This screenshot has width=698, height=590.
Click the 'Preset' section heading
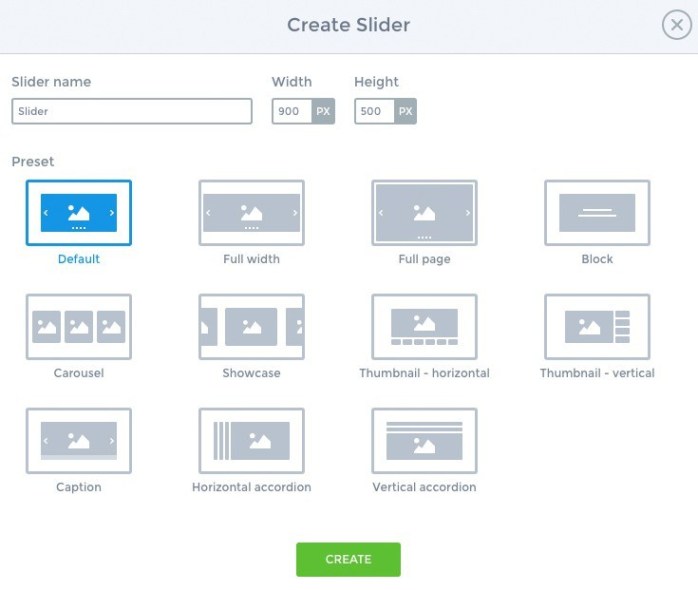[x=32, y=162]
